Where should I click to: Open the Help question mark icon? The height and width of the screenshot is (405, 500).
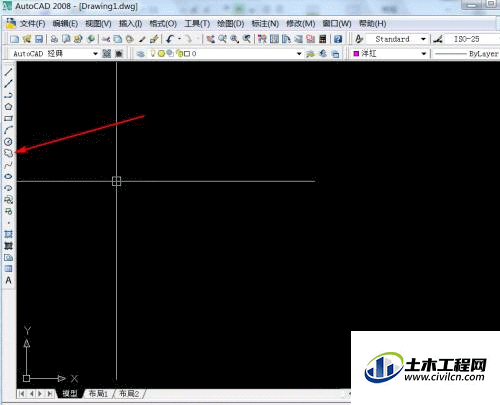(x=338, y=39)
